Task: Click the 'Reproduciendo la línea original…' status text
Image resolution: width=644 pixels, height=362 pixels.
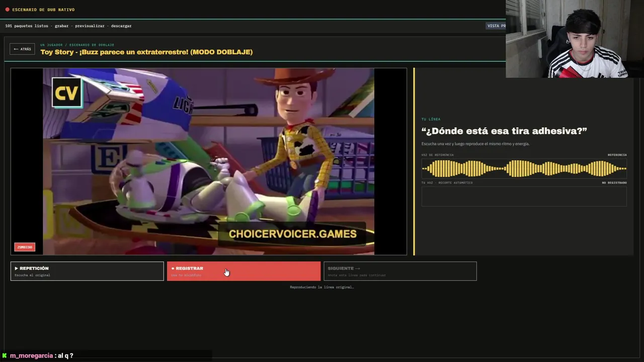Action: tap(322, 287)
